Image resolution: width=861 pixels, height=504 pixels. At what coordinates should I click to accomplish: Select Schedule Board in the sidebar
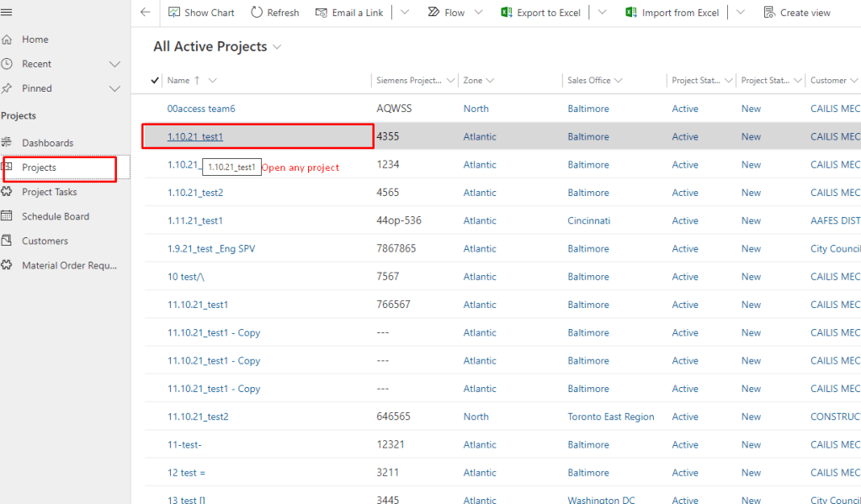[x=55, y=216]
